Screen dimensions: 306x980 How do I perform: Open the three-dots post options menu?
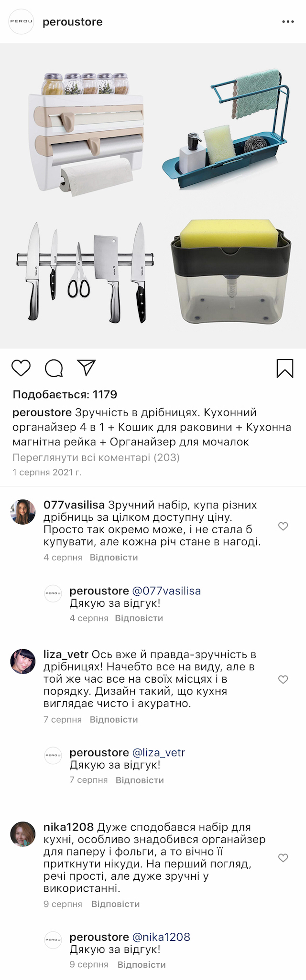[x=288, y=22]
